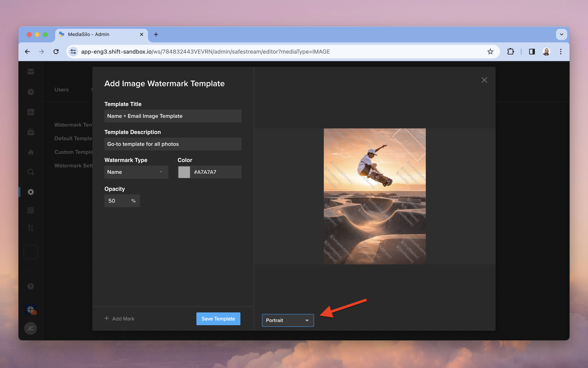Select Watermark Settings in side menu
This screenshot has height=368, width=588.
(x=73, y=166)
